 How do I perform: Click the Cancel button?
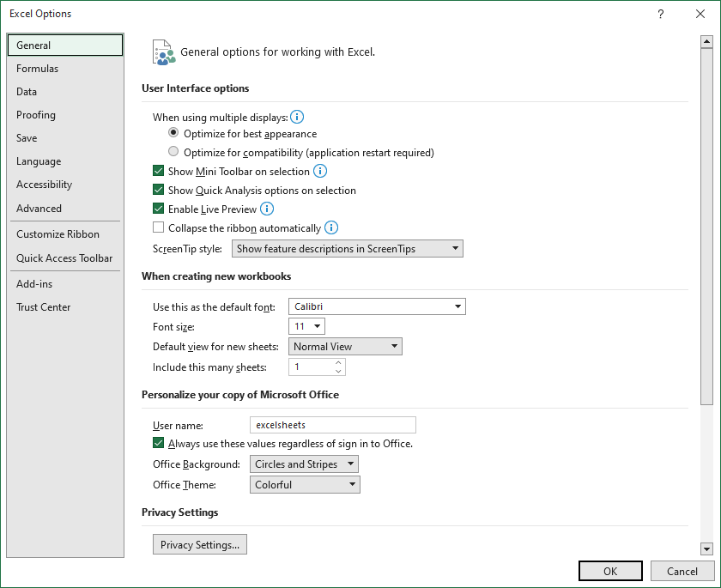[682, 571]
